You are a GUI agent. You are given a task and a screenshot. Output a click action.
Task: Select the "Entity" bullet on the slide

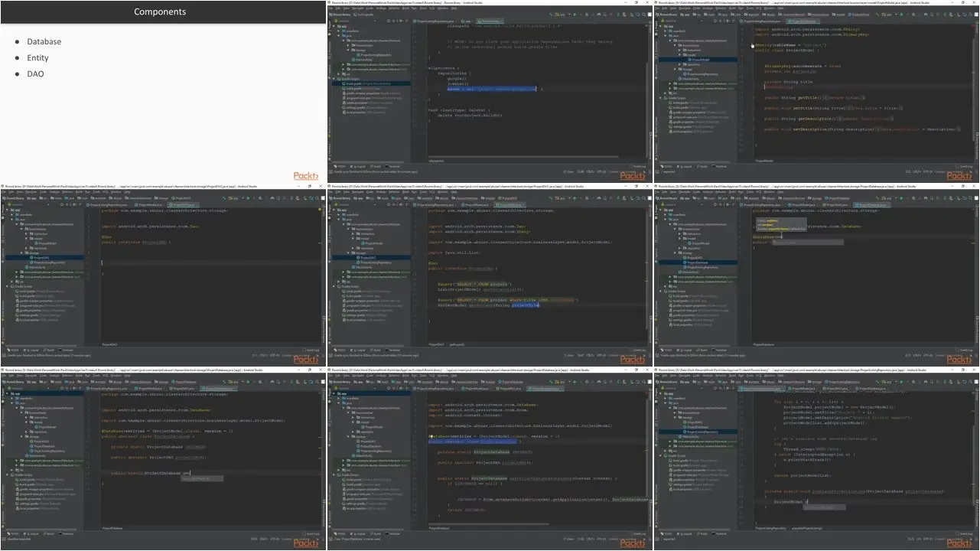pyautogui.click(x=37, y=57)
